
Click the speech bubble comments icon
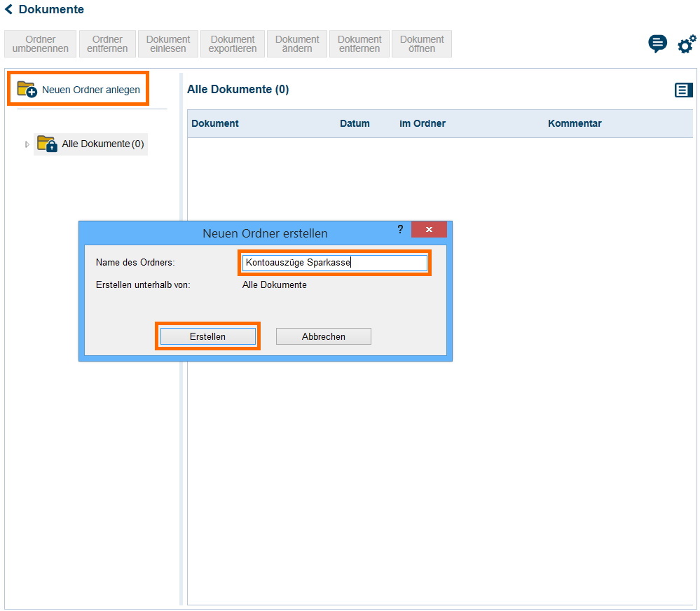(x=657, y=44)
